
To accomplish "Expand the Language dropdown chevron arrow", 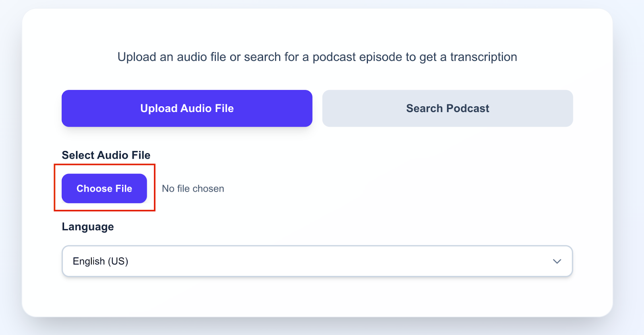I will coord(557,261).
